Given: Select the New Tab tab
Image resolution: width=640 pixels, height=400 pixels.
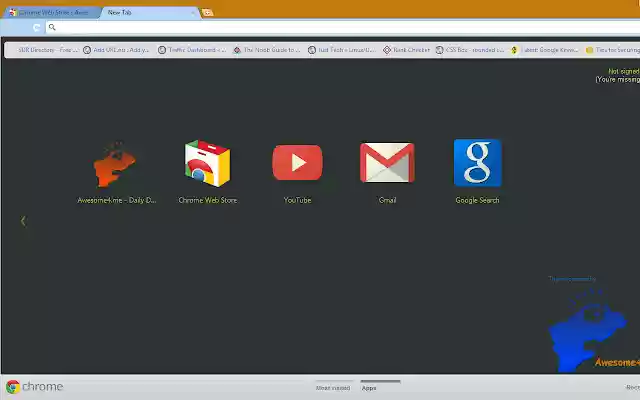Looking at the screenshot, I should point(149,13).
